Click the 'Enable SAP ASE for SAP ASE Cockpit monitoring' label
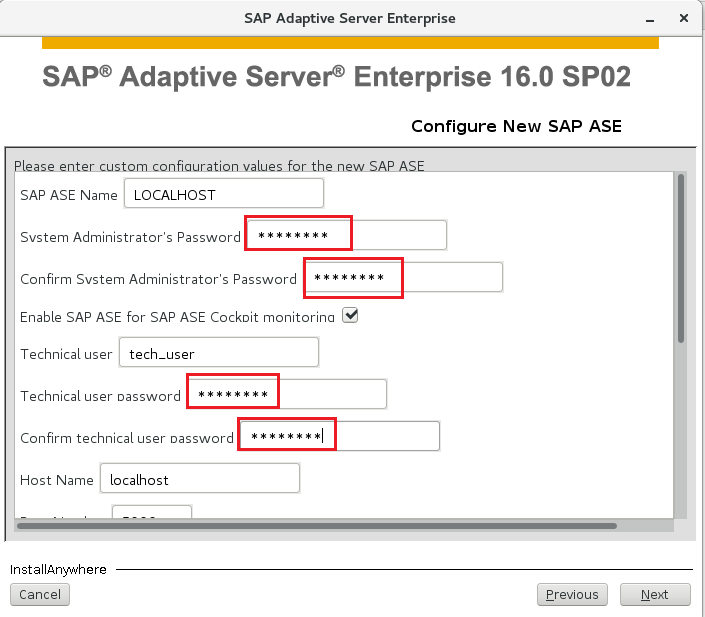Viewport: 705px width, 617px height. click(x=178, y=317)
